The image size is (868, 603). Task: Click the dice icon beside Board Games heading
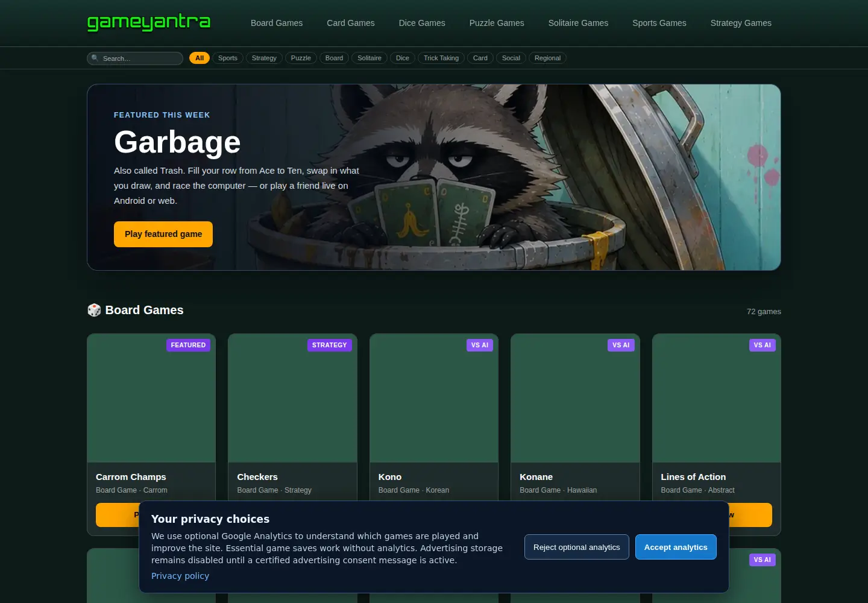94,310
